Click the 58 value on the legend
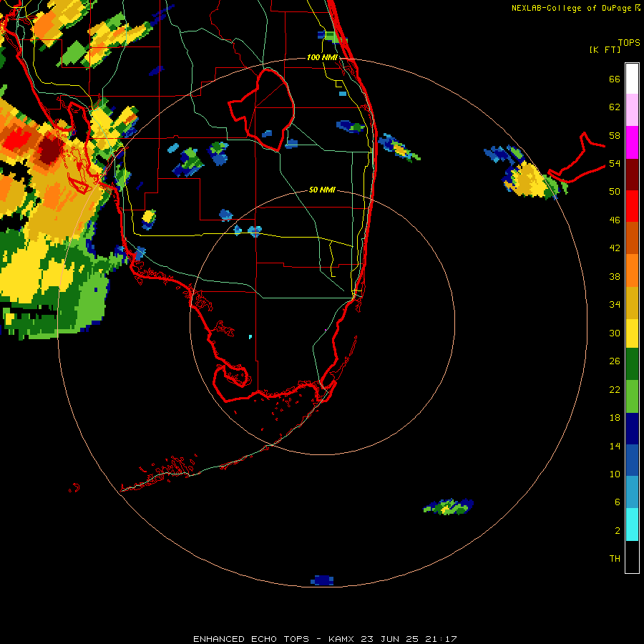This screenshot has height=644, width=644. [615, 135]
